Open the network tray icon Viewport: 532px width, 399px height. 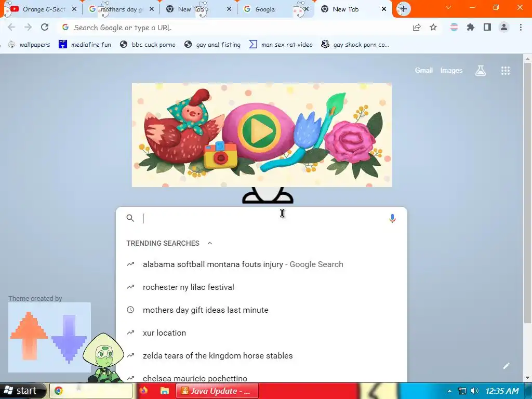coord(462,391)
